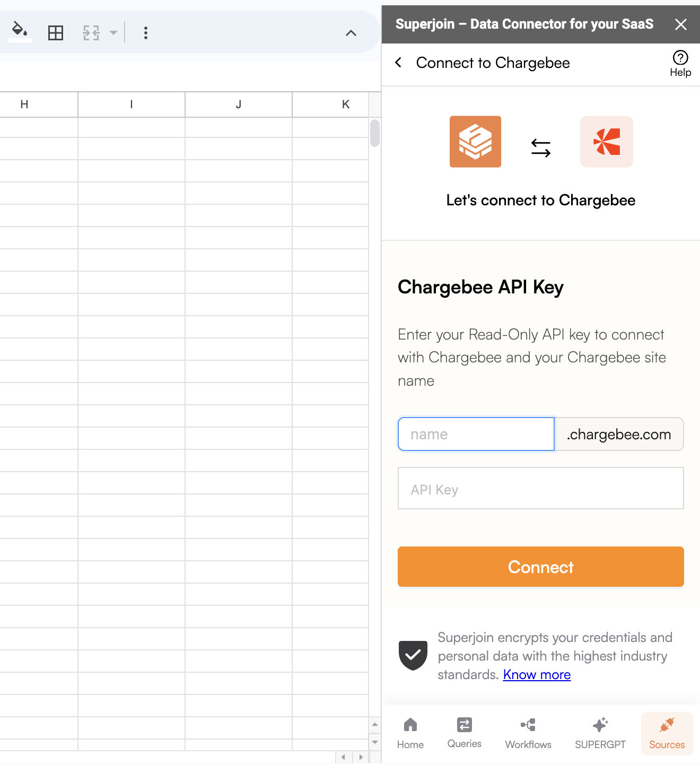
Task: Click the scroll up arrow button
Action: 375,724
